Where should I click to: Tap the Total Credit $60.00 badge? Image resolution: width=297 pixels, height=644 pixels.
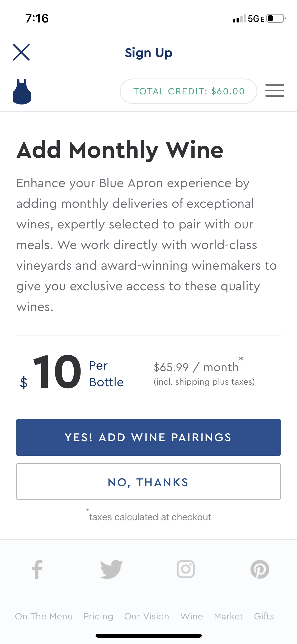(x=189, y=91)
